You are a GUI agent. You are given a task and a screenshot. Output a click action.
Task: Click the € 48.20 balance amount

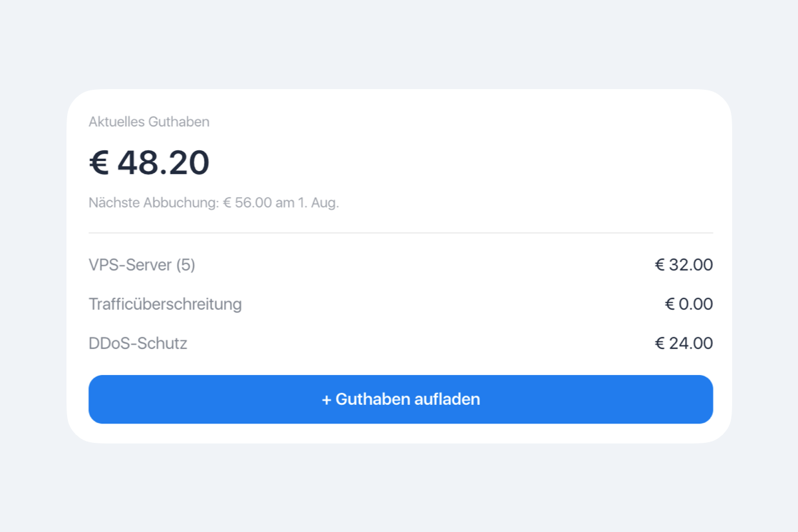pyautogui.click(x=149, y=163)
